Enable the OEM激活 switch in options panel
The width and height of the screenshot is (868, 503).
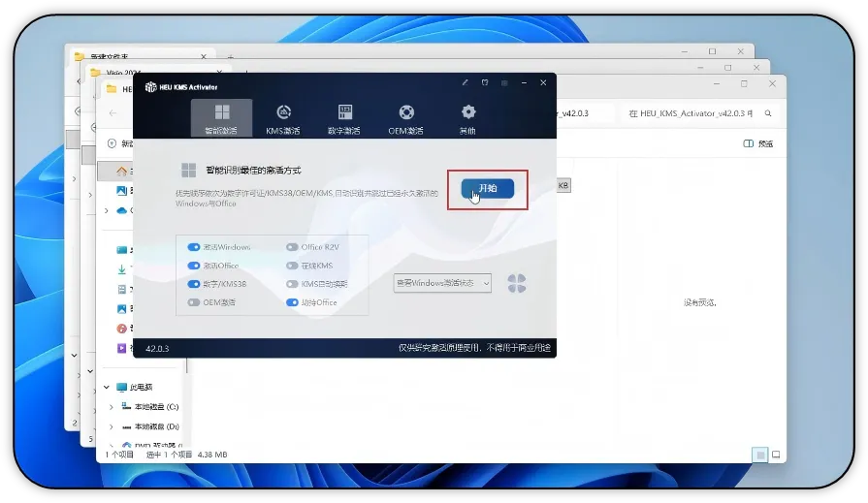(193, 302)
